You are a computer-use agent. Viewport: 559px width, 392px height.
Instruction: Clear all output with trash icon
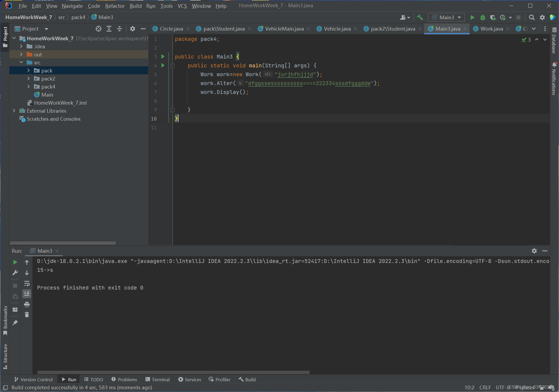tap(27, 314)
